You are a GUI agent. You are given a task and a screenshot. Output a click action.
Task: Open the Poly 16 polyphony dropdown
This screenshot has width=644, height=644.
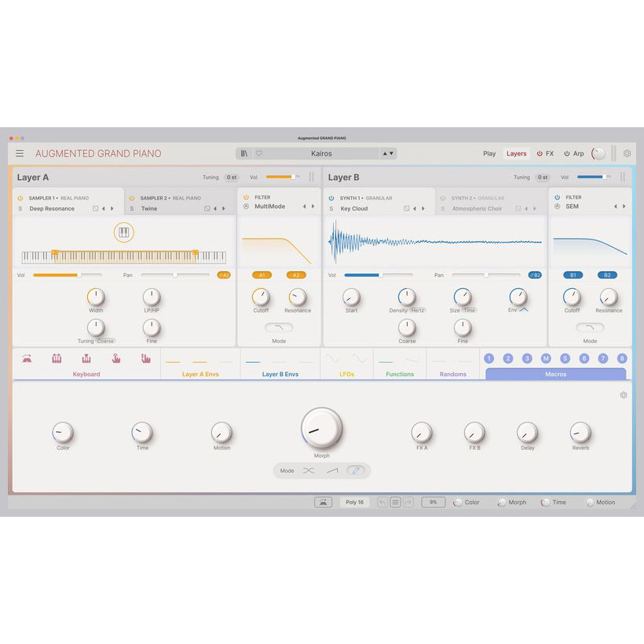tap(354, 502)
